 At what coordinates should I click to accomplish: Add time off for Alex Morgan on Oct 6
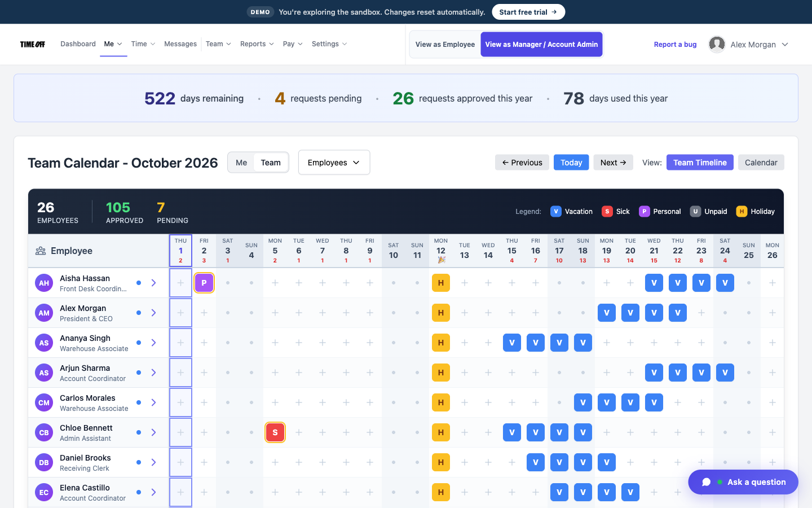pos(299,313)
